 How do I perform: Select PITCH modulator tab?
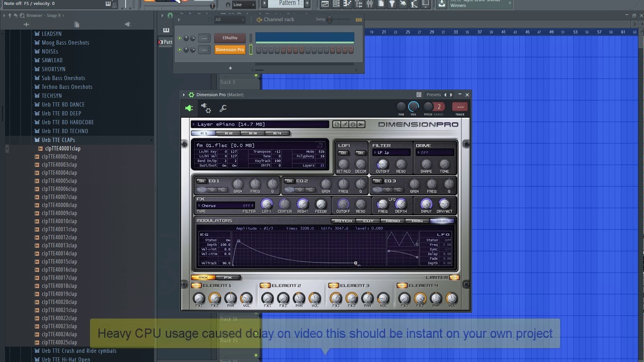click(344, 221)
